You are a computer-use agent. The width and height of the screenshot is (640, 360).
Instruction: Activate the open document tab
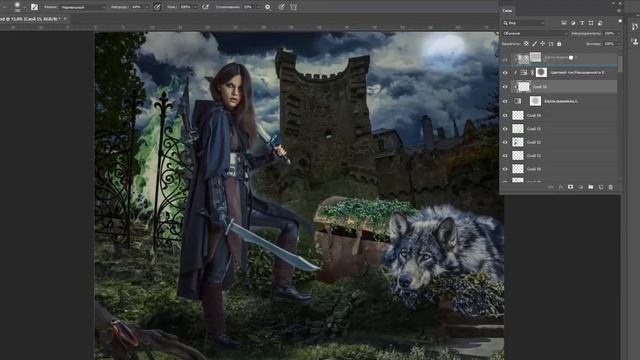(31, 19)
